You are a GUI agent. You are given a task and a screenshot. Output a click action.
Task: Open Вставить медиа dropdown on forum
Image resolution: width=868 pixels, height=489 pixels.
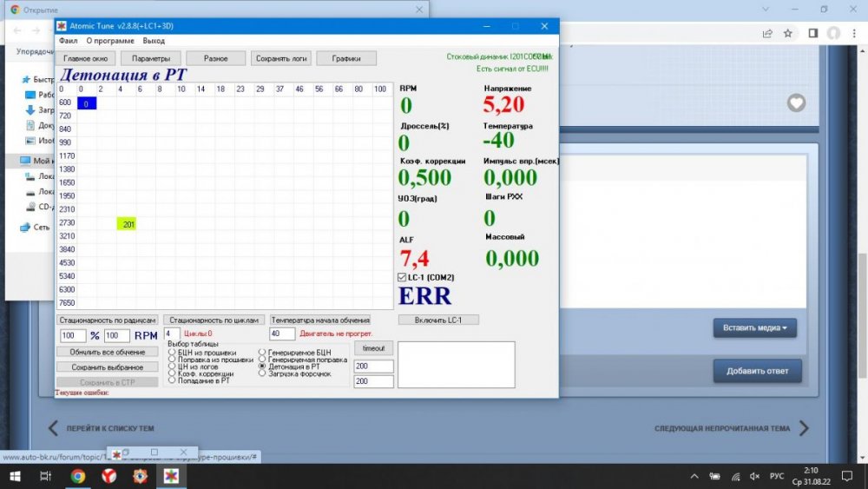(x=755, y=327)
